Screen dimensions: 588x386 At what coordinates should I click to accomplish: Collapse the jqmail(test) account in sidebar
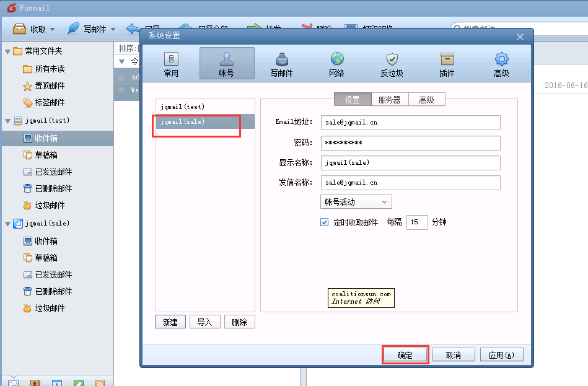coord(7,120)
